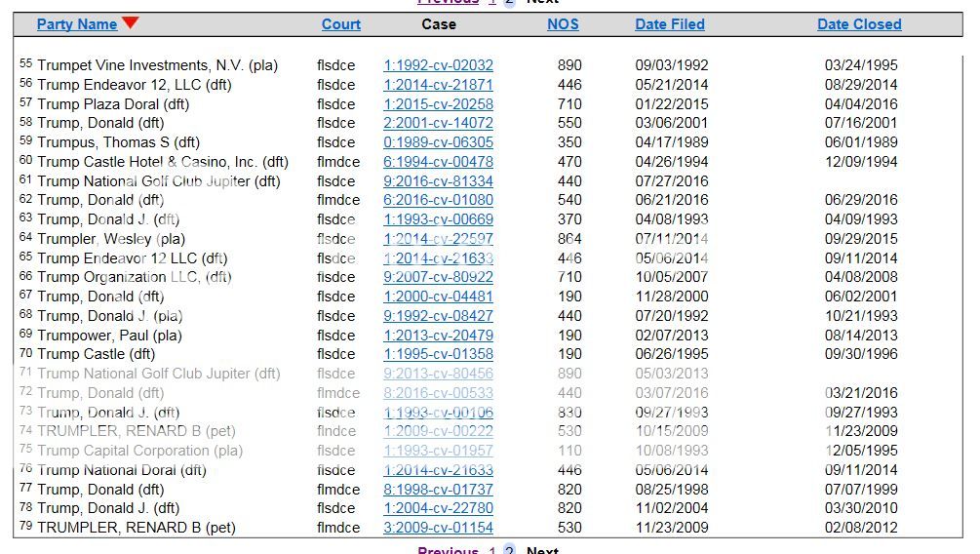
Task: Open case 1:2014-cv-21871
Action: click(x=438, y=85)
